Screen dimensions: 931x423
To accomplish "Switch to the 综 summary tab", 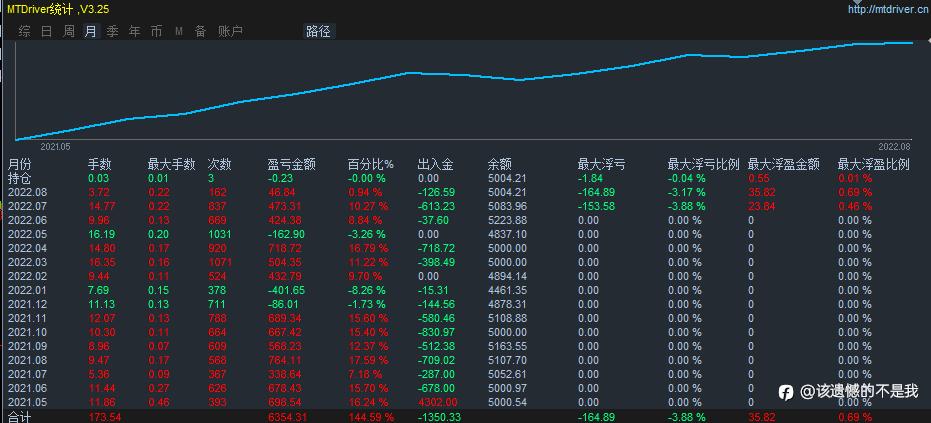I will tap(24, 31).
